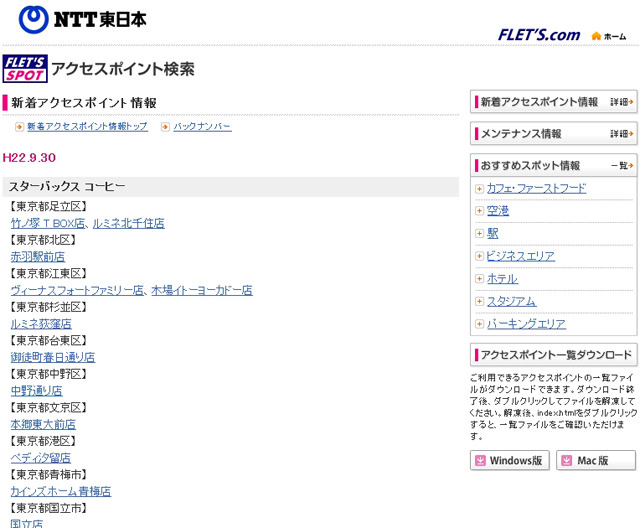Expand plus icon beside パーキングエリア

pyautogui.click(x=480, y=324)
